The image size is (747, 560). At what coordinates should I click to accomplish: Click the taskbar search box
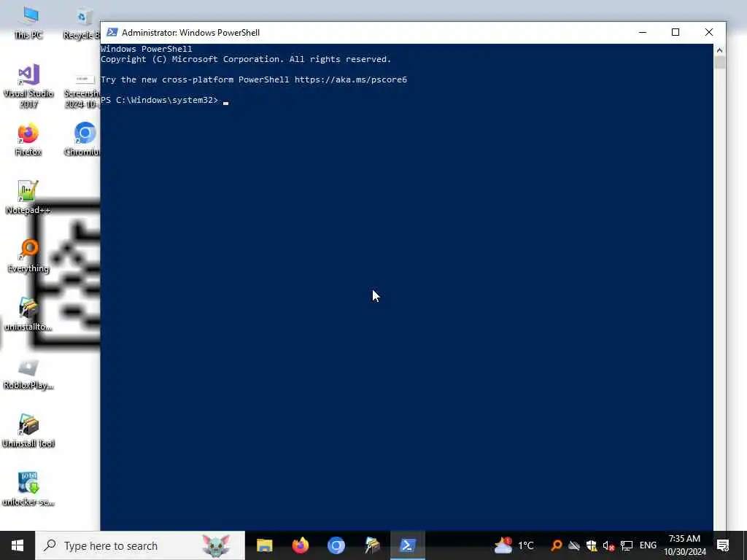point(140,545)
